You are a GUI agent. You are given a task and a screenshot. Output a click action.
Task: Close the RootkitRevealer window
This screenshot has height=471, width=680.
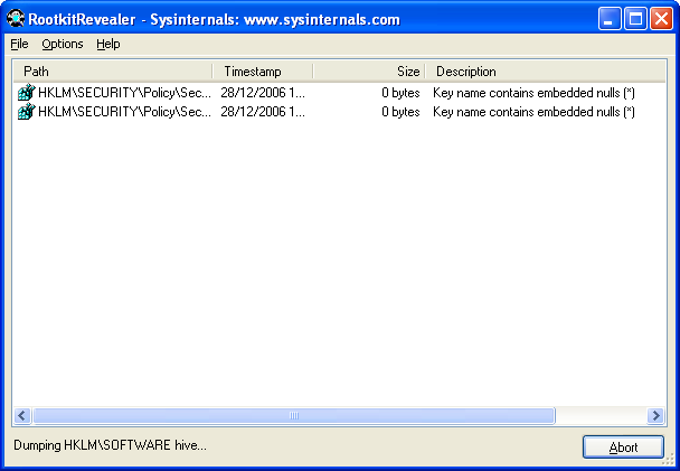click(x=661, y=19)
